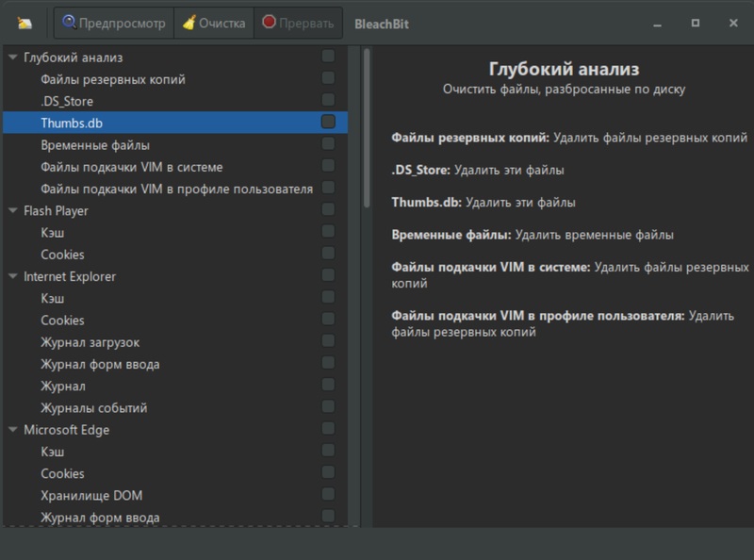This screenshot has height=560, width=754.
Task: Click the BleachBit application menu icon
Action: point(25,23)
